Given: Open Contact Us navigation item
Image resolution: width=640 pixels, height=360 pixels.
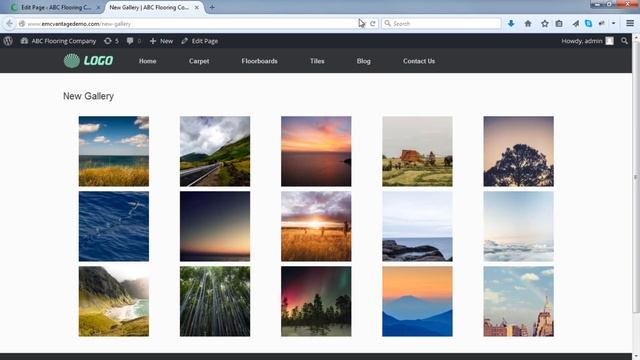Looking at the screenshot, I should click(419, 61).
